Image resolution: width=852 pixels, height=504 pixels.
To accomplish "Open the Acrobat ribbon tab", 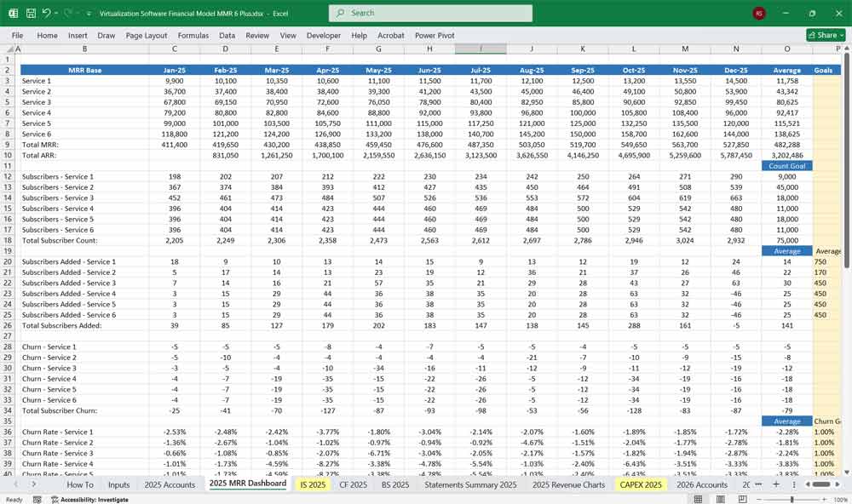I will click(391, 35).
